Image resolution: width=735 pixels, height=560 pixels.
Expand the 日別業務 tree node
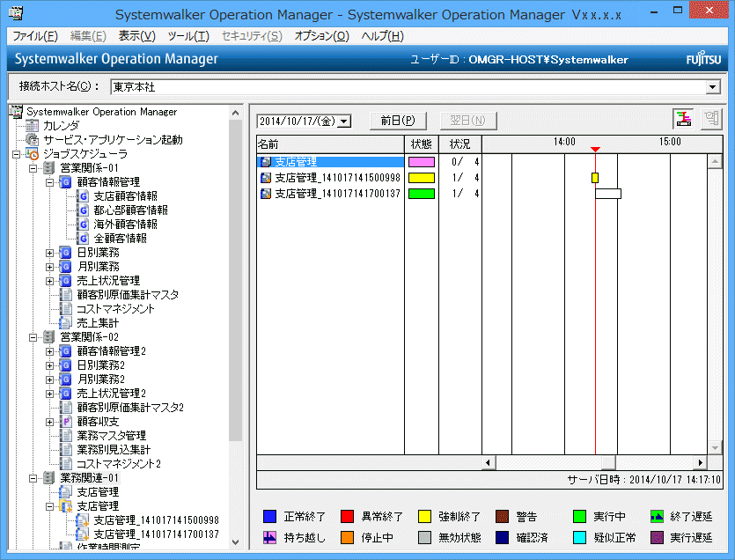(49, 253)
